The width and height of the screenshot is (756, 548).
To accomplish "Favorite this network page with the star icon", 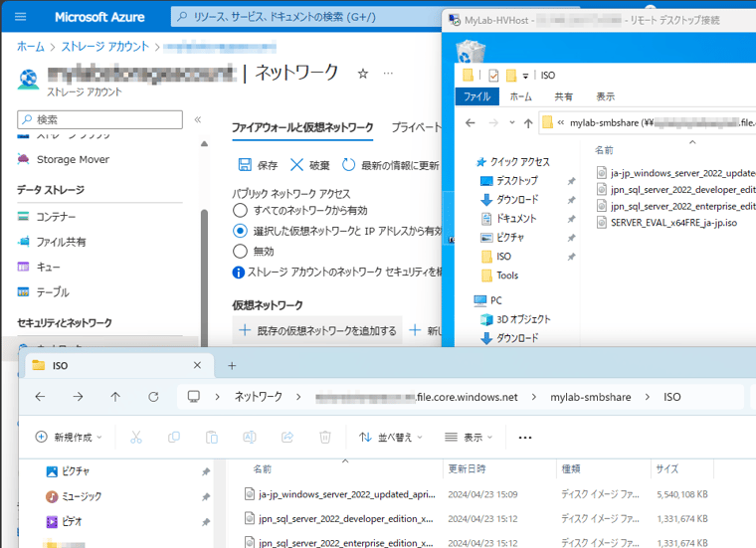I will tap(363, 74).
